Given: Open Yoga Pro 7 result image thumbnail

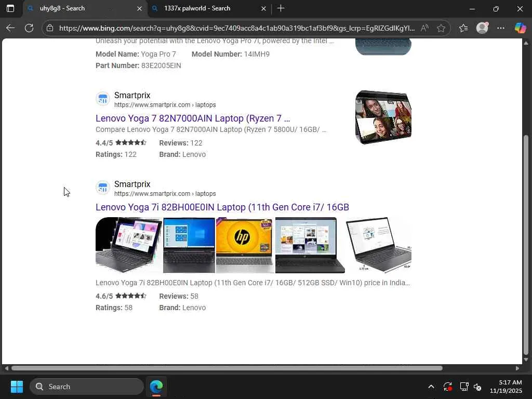Looking at the screenshot, I should (383, 46).
